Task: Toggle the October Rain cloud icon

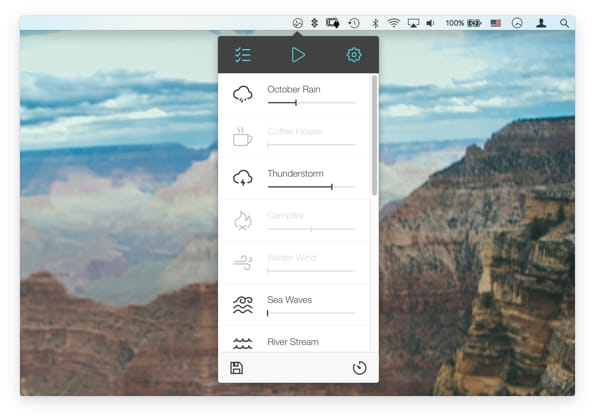Action: pos(242,94)
